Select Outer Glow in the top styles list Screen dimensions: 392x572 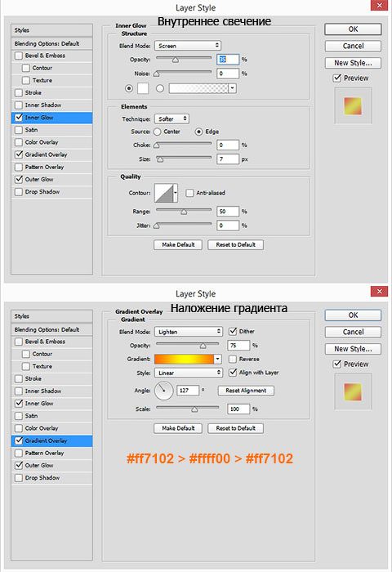(51, 180)
